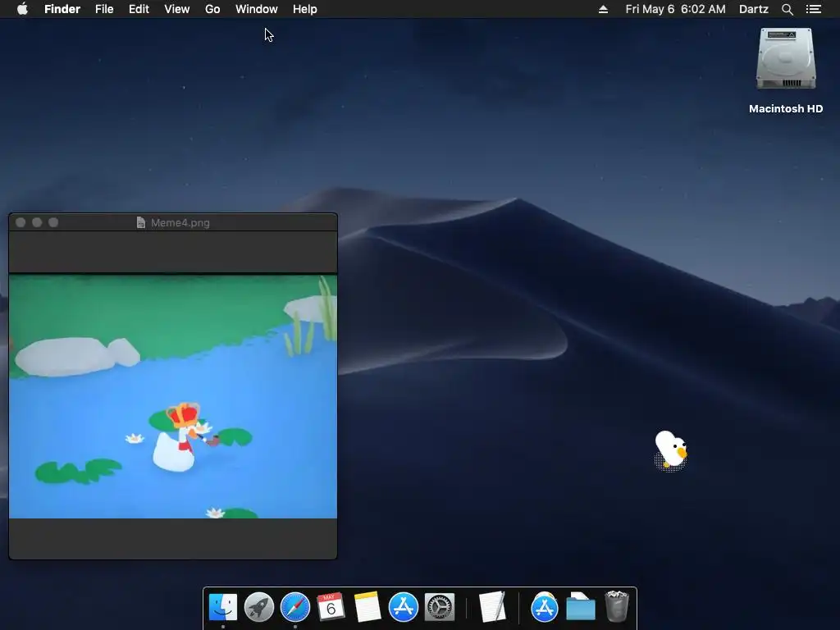The width and height of the screenshot is (840, 630).
Task: Open Notification Center list icon
Action: tap(813, 9)
